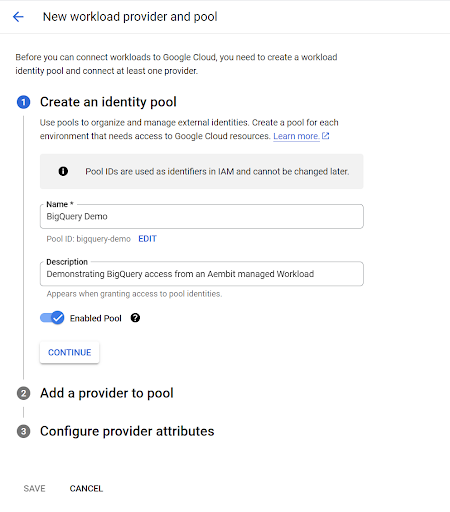This screenshot has width=450, height=512.
Task: Edit the Pool ID via EDIT link
Action: [147, 239]
